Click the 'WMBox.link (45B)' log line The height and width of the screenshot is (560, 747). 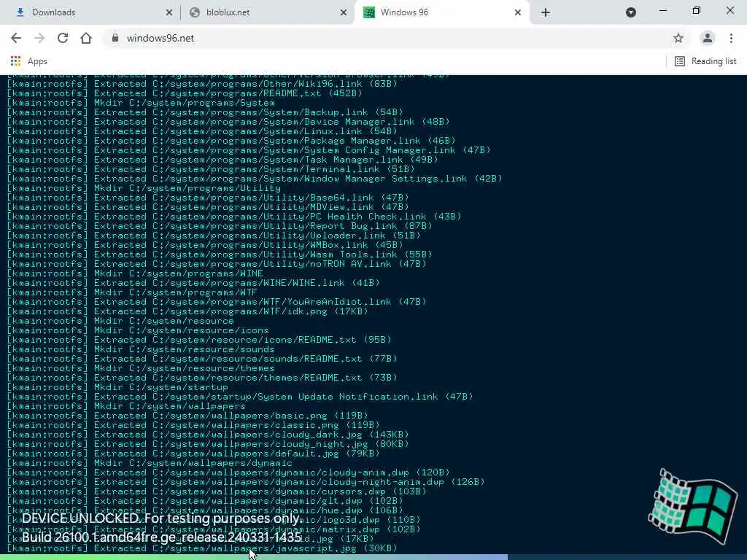205,245
